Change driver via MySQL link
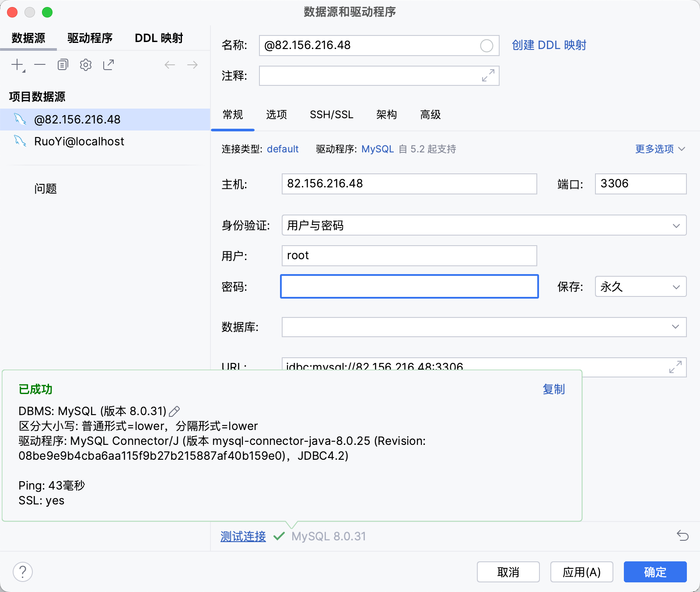The image size is (700, 592). click(378, 149)
